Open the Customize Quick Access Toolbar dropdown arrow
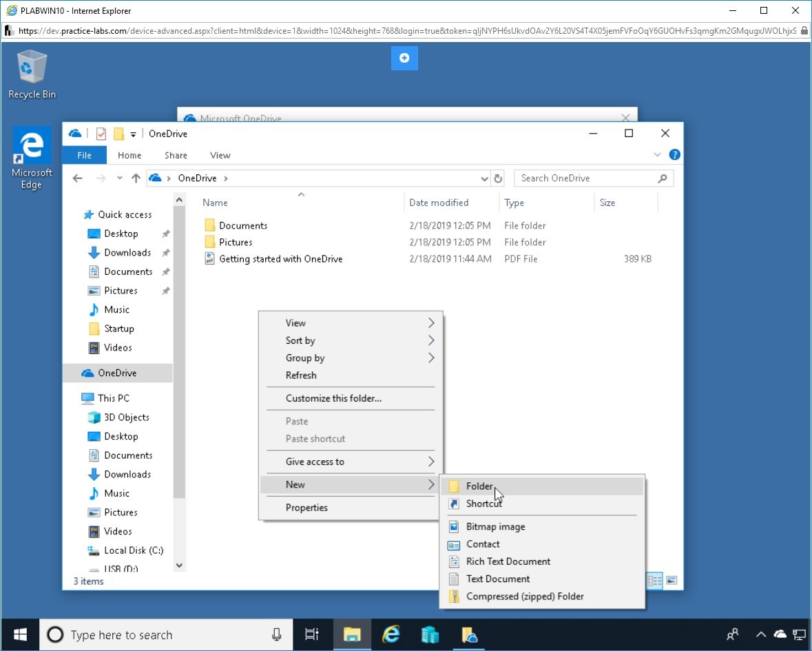 pyautogui.click(x=133, y=134)
